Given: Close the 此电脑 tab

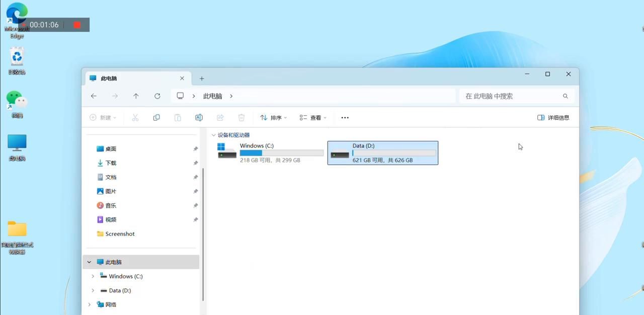Looking at the screenshot, I should tap(182, 78).
